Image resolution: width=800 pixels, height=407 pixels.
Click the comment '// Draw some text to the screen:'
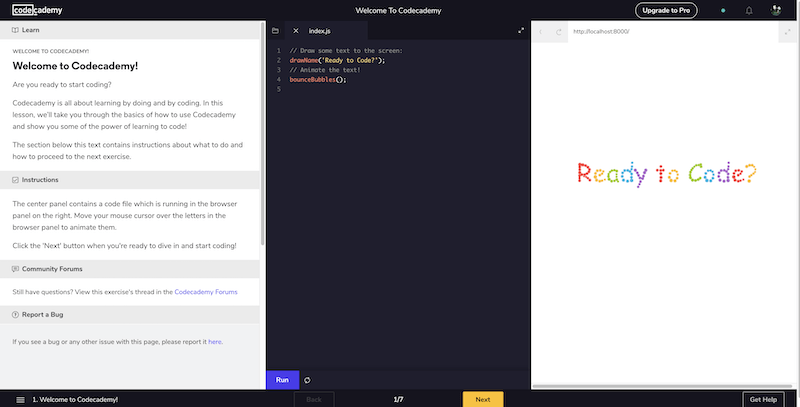point(346,50)
